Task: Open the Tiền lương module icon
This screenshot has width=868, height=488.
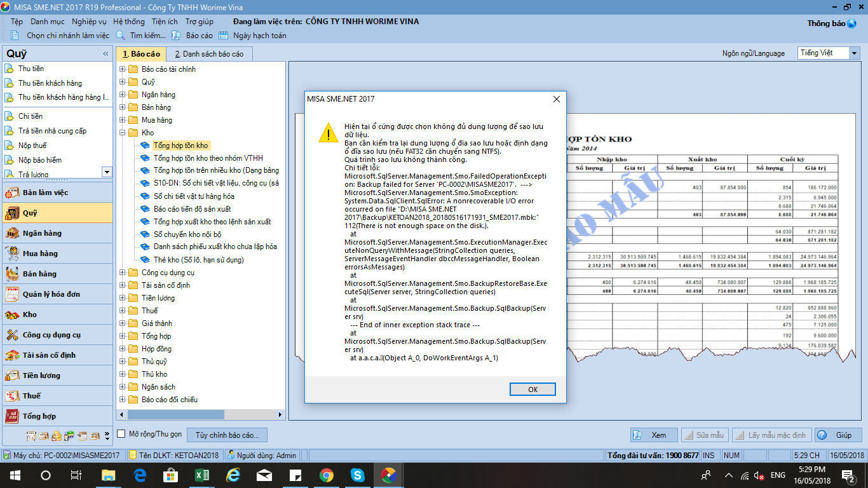Action: [12, 376]
